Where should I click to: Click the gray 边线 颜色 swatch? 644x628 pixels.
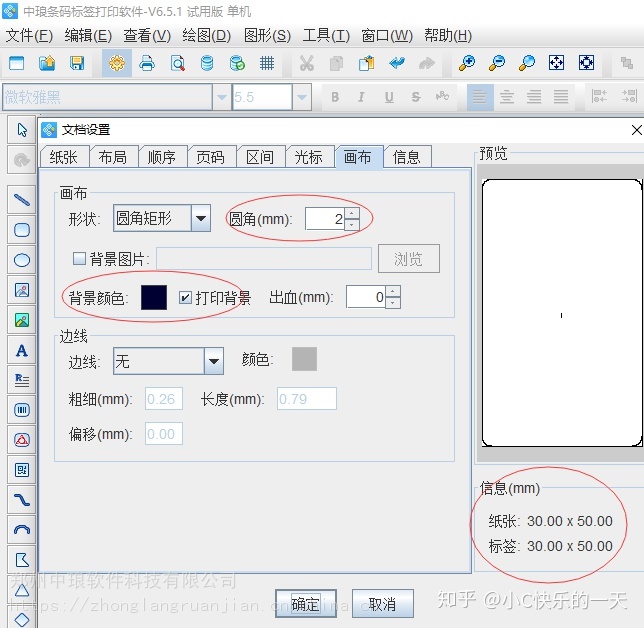(x=304, y=359)
